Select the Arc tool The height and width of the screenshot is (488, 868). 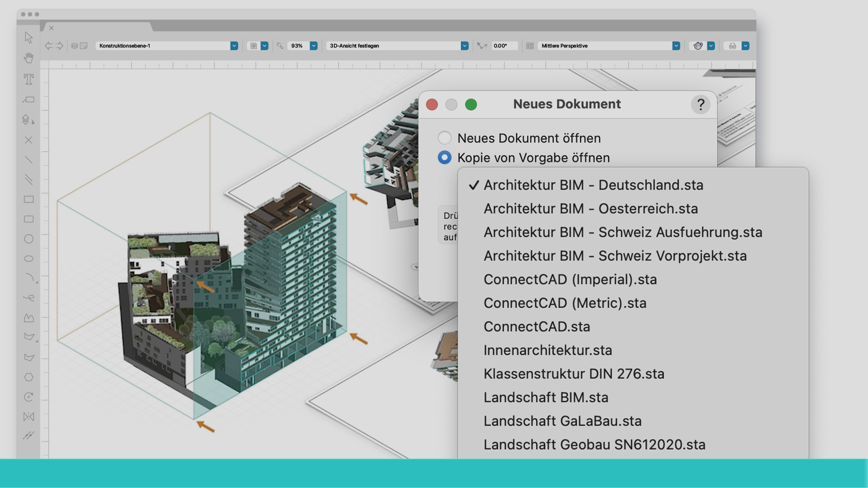click(x=30, y=278)
